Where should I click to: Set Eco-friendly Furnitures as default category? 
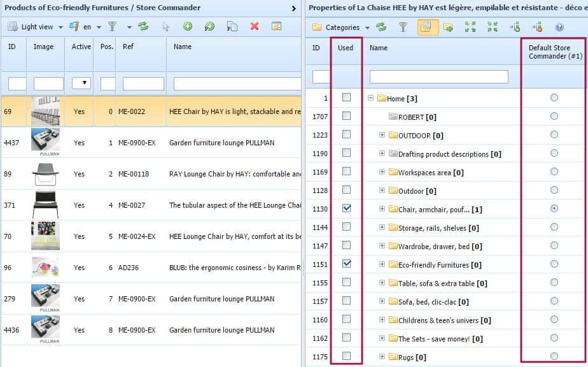point(554,264)
